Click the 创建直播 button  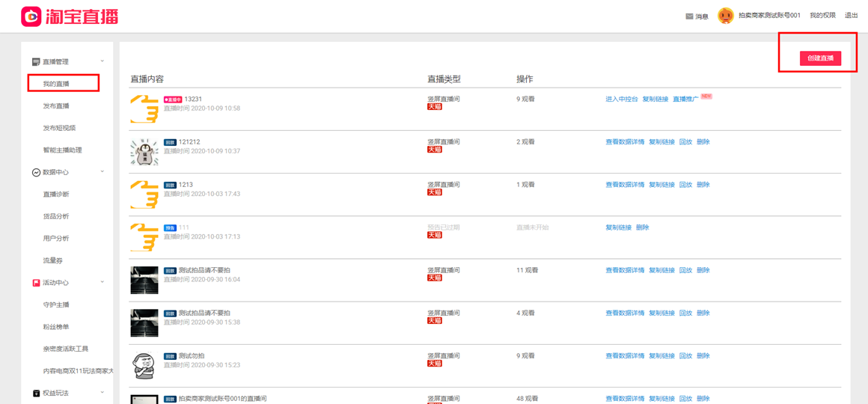point(820,58)
